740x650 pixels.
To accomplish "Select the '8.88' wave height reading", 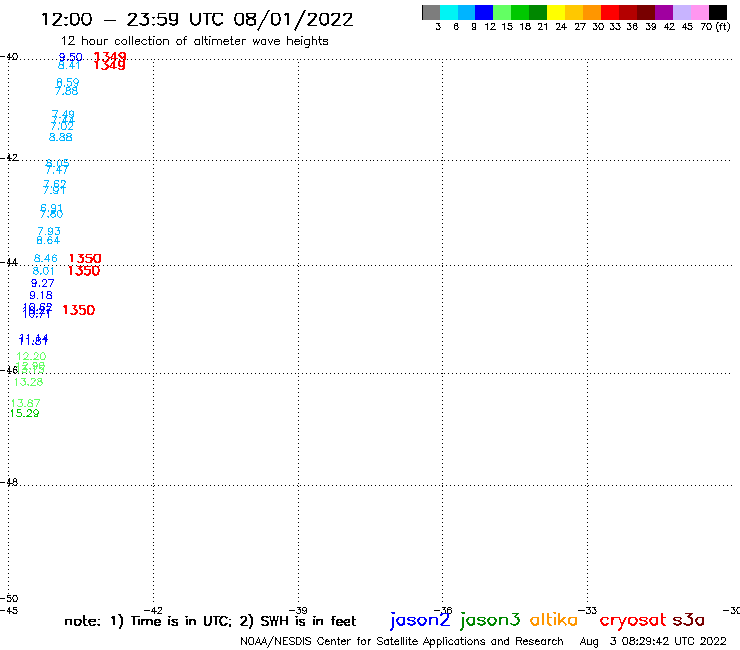I will (x=60, y=137).
